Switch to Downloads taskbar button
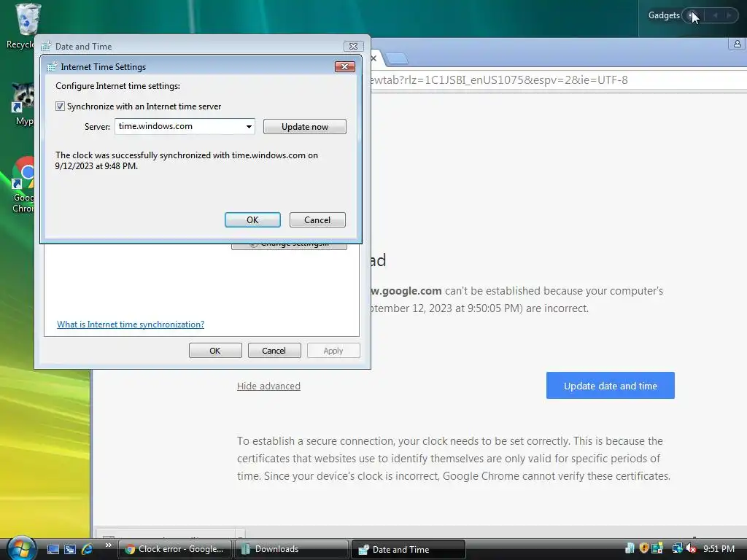The image size is (747, 560). point(292,549)
